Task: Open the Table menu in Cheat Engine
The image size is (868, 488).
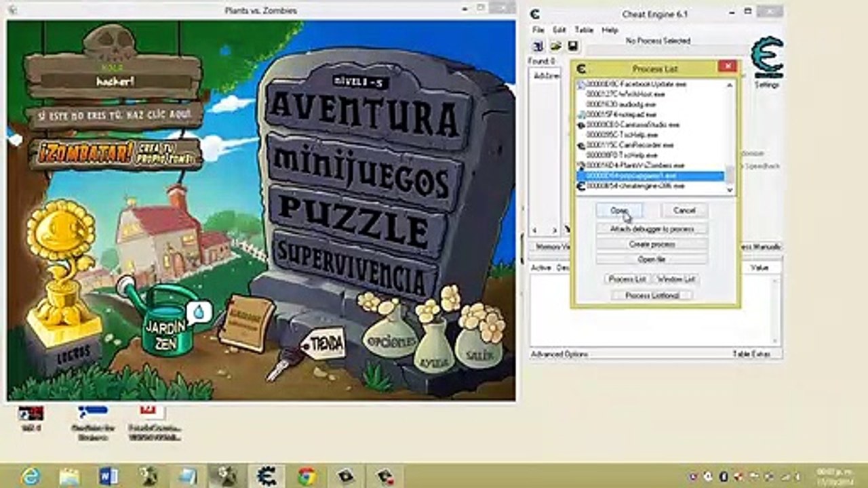Action: point(583,30)
